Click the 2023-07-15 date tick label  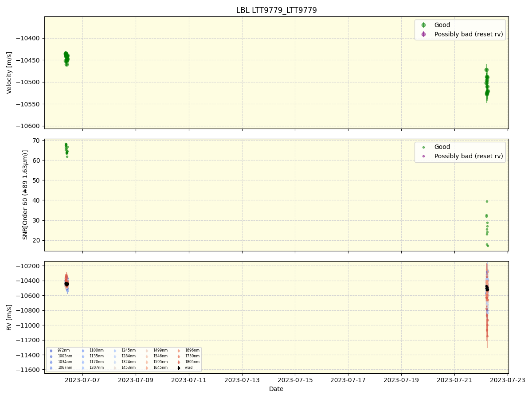(295, 379)
